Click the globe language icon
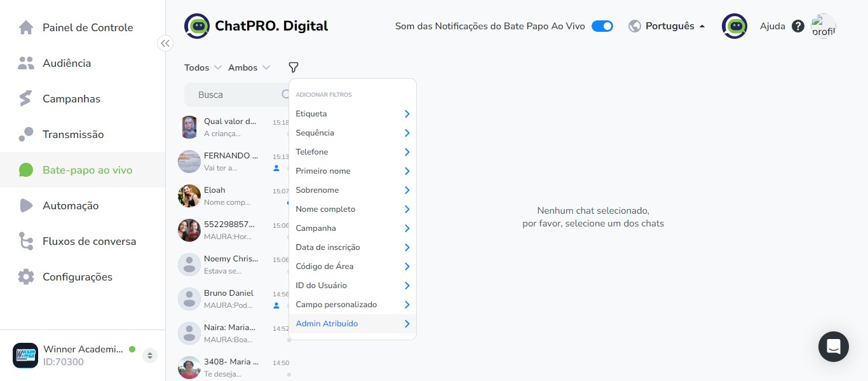 point(634,26)
